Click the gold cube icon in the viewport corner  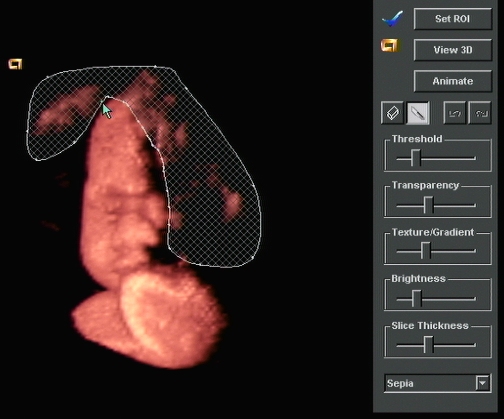[15, 64]
